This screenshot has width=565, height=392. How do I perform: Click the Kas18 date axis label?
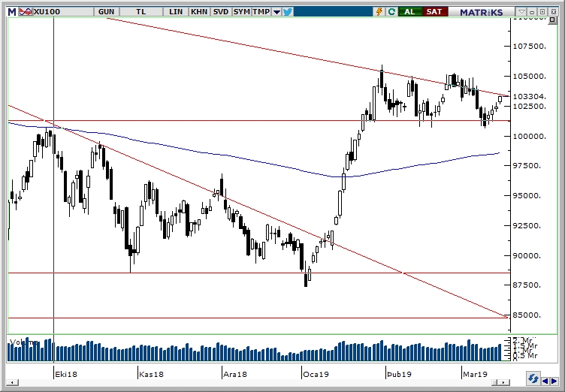tap(151, 374)
